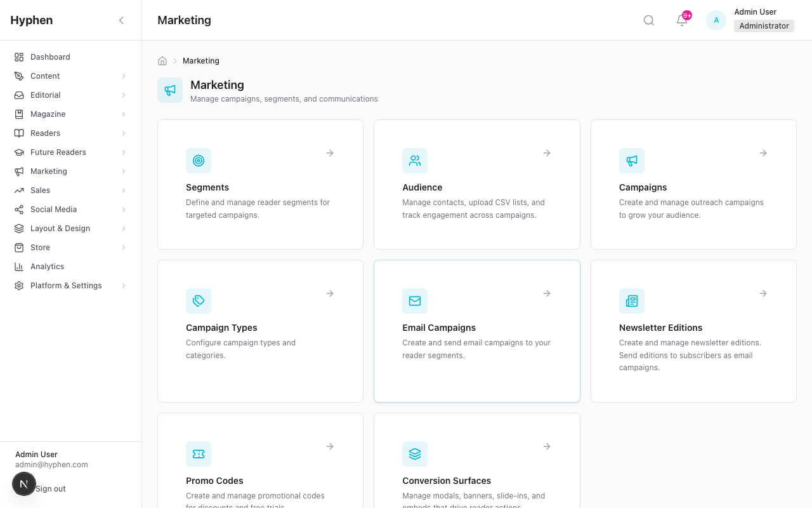This screenshot has width=812, height=508.
Task: Open the Email Campaigns arrow button
Action: pos(546,293)
